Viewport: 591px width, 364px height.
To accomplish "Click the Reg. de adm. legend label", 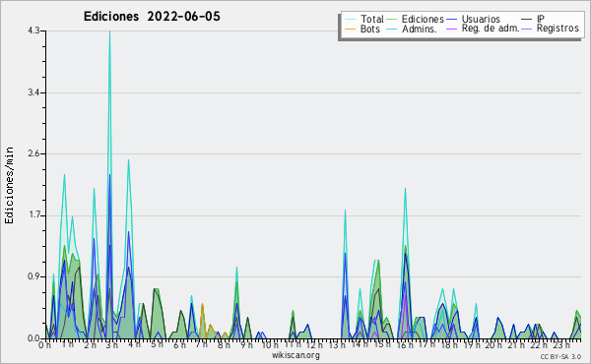I will pos(491,29).
